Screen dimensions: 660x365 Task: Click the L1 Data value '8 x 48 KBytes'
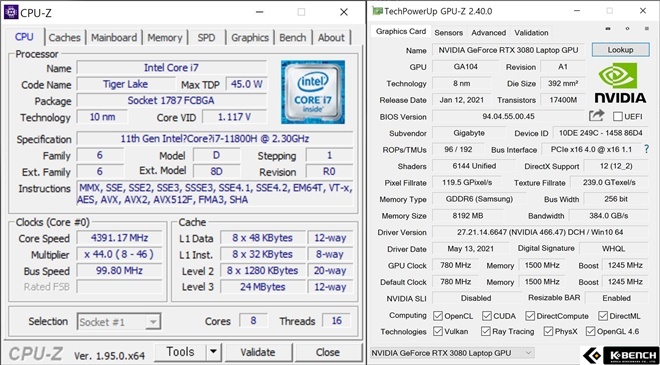263,238
